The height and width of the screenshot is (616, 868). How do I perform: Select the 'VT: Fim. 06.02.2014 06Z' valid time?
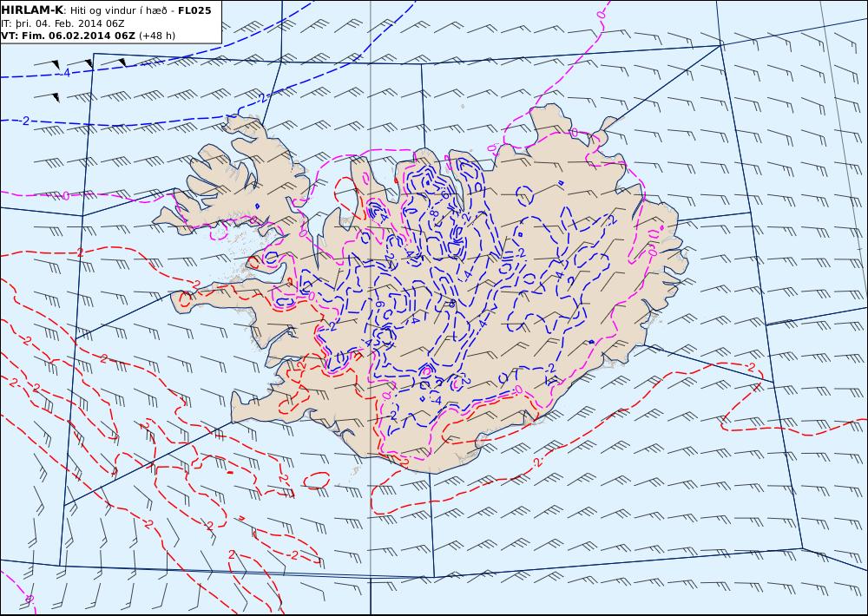(x=68, y=36)
